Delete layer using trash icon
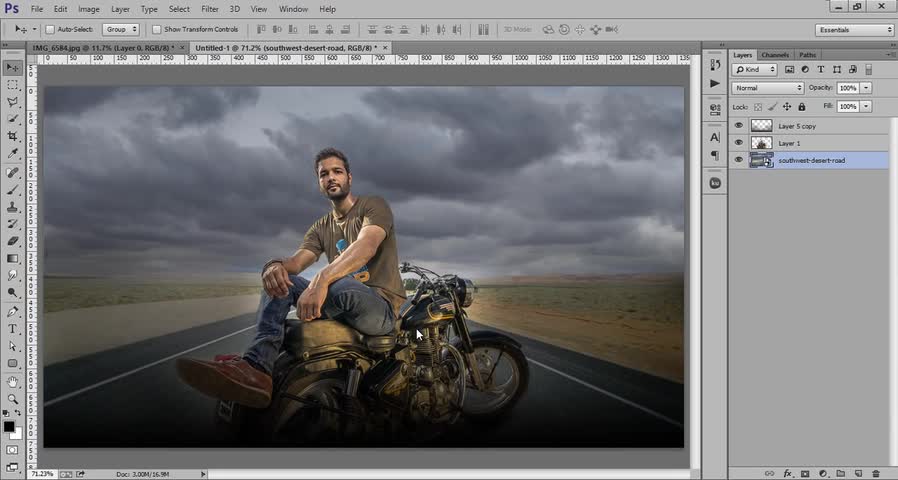This screenshot has height=480, width=898. pos(876,474)
